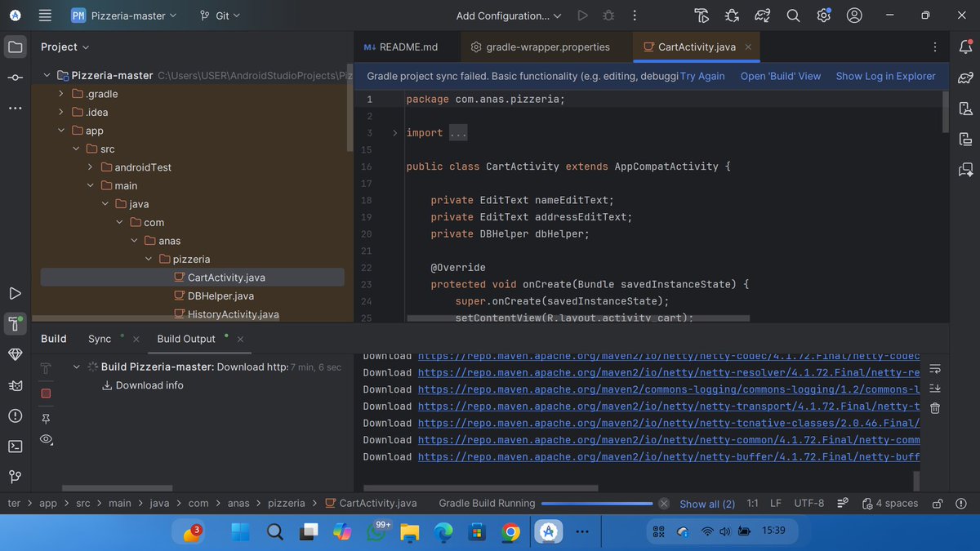Collapse the pizzeria package folder
Viewport: 980px width, 551px height.
[149, 259]
